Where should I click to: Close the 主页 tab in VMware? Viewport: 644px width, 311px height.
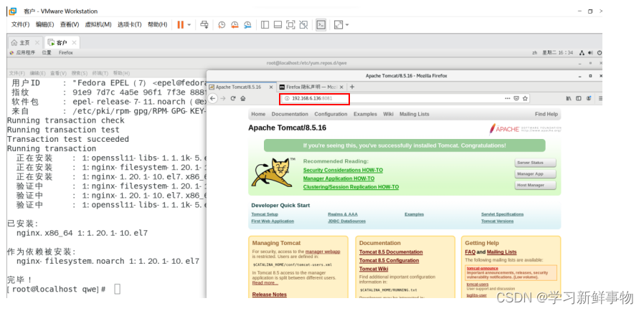coord(37,43)
